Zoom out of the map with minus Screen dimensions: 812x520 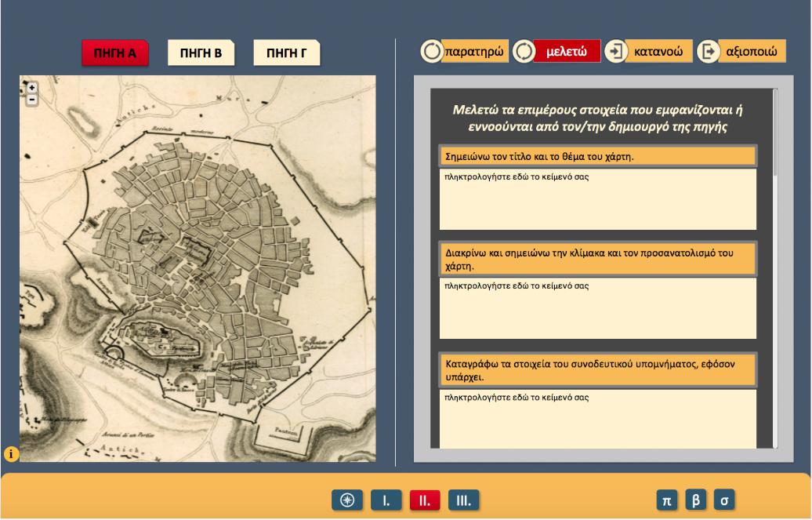[31, 99]
